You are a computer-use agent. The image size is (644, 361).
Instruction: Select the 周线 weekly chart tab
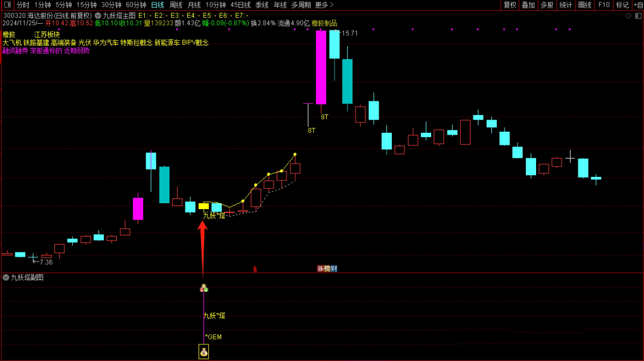(176, 5)
